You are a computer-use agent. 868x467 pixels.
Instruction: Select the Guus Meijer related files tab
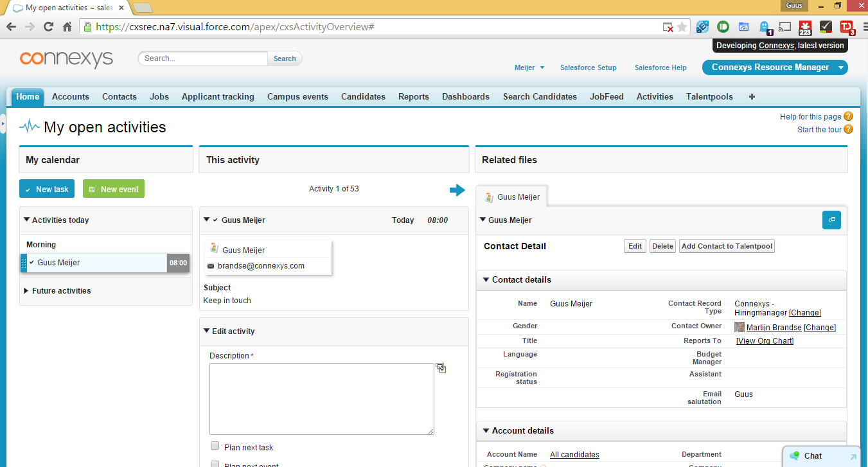coord(512,197)
